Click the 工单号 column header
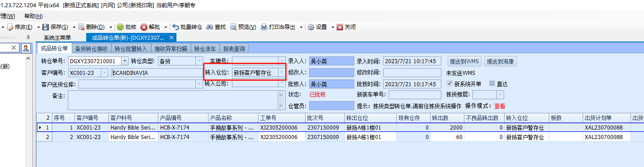 tap(282, 118)
